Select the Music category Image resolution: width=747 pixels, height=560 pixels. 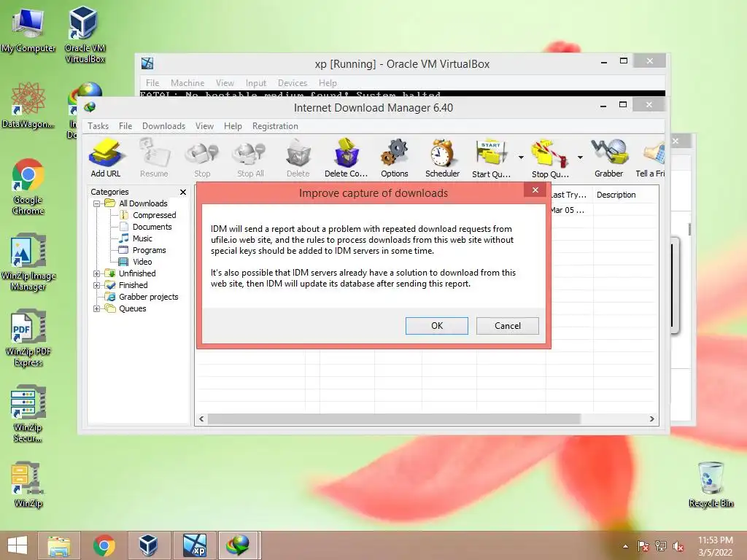click(142, 238)
